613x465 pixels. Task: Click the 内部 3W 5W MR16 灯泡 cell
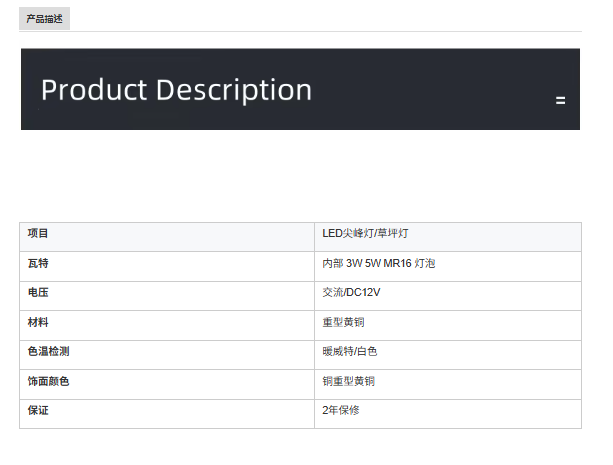[x=378, y=264]
